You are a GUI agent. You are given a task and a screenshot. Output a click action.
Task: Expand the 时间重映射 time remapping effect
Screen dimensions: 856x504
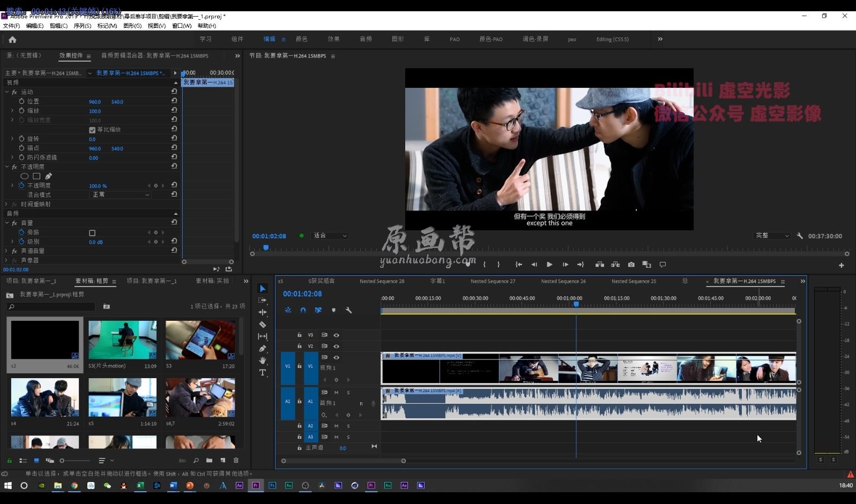point(6,204)
